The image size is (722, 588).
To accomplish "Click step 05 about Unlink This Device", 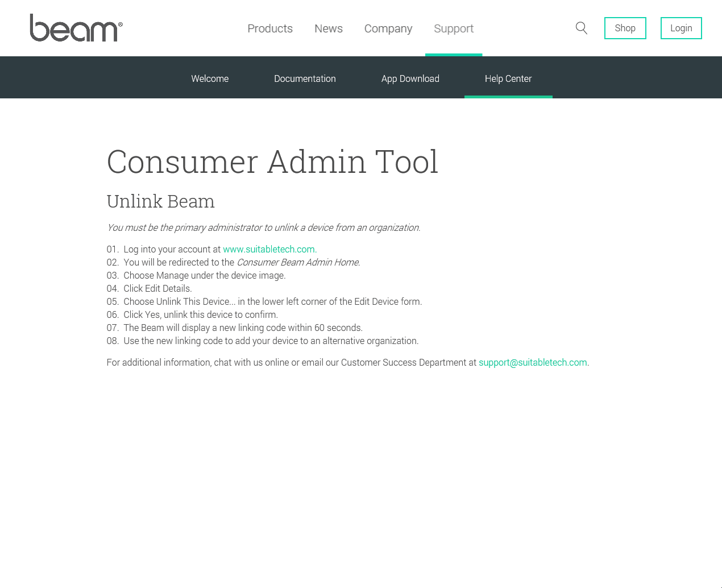I will [x=264, y=301].
